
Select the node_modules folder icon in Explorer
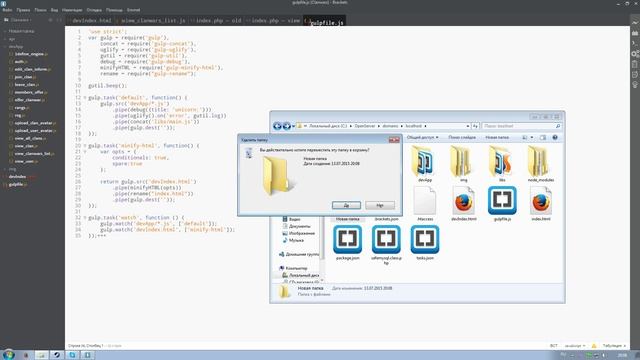541,163
